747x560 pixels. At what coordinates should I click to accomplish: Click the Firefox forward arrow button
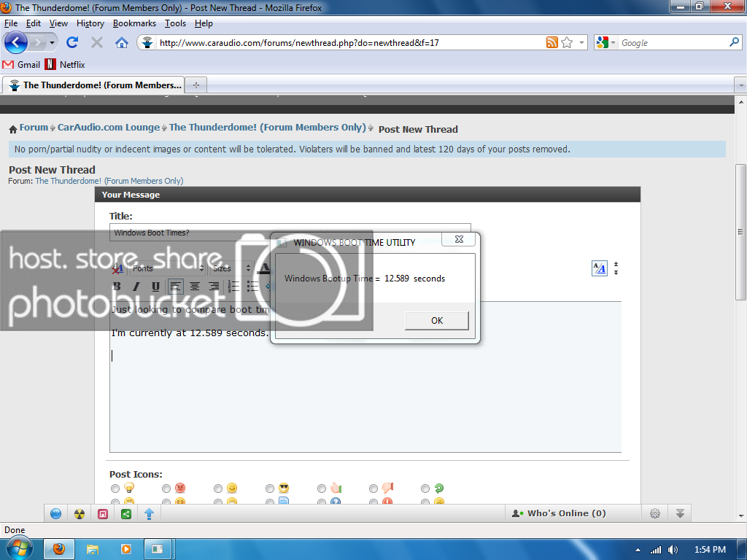click(38, 42)
